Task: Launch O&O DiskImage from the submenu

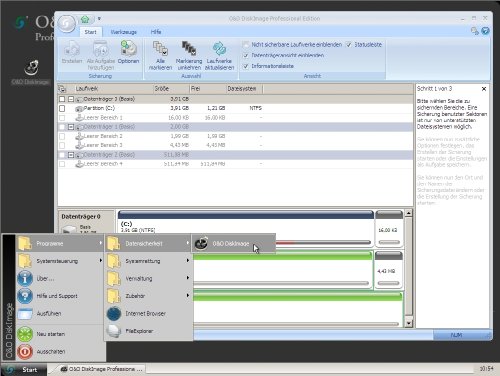Action: pos(234,243)
